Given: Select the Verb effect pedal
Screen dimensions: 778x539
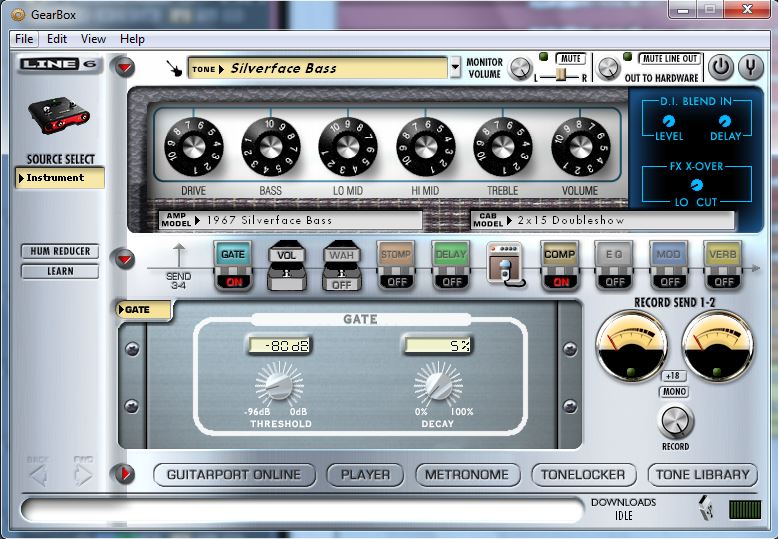Looking at the screenshot, I should click(x=722, y=254).
